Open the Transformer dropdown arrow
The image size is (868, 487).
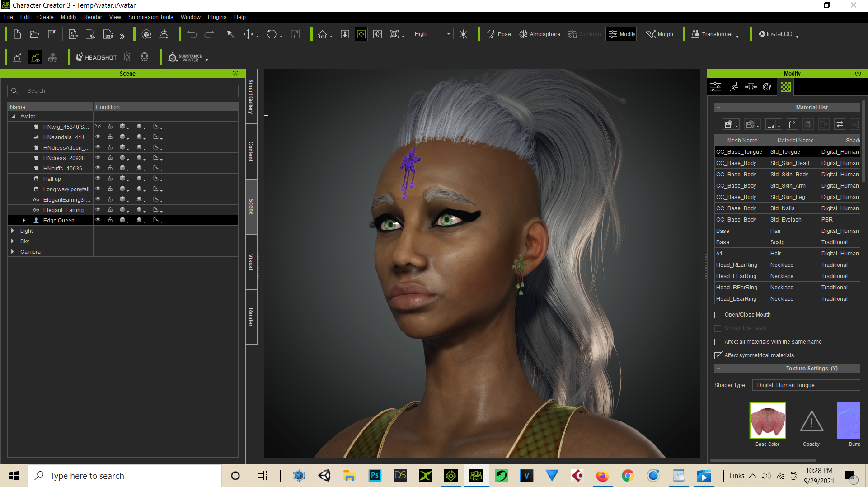(737, 36)
